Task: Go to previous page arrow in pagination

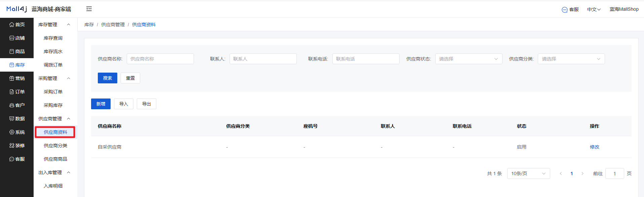Action: 561,173
